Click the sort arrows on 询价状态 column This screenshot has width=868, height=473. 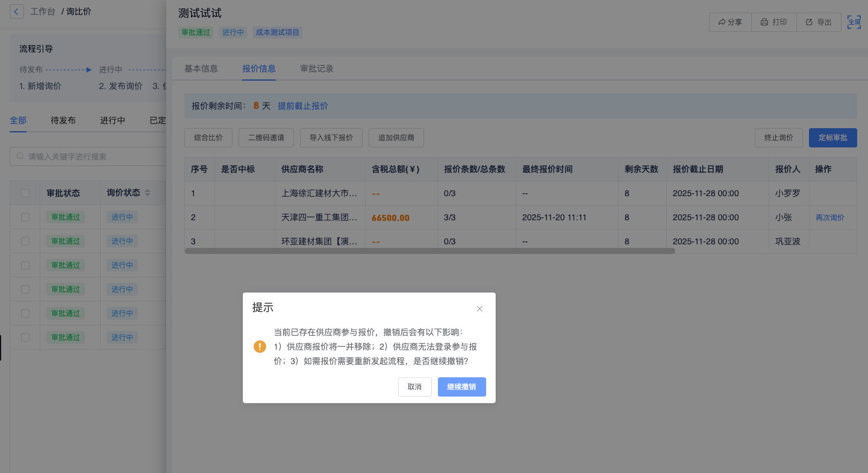(x=148, y=193)
